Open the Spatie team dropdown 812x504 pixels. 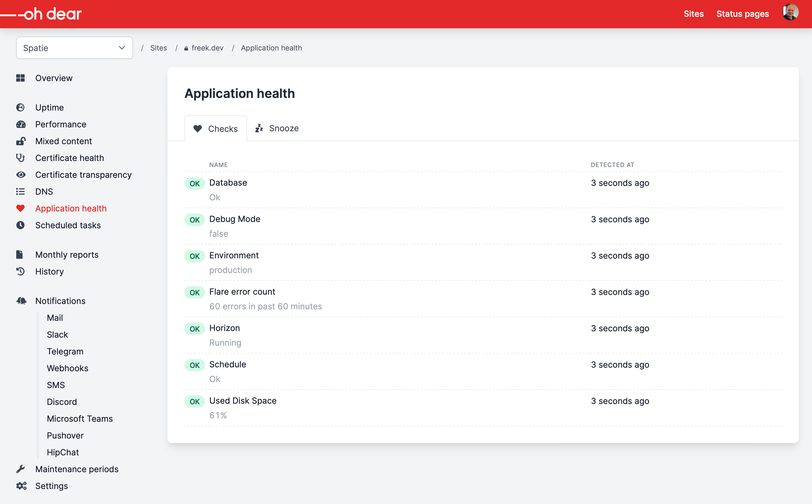pyautogui.click(x=75, y=48)
